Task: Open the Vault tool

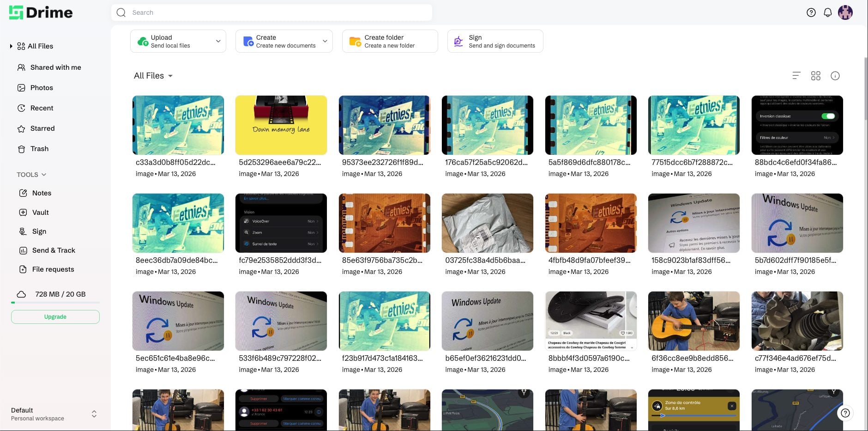Action: (x=40, y=212)
